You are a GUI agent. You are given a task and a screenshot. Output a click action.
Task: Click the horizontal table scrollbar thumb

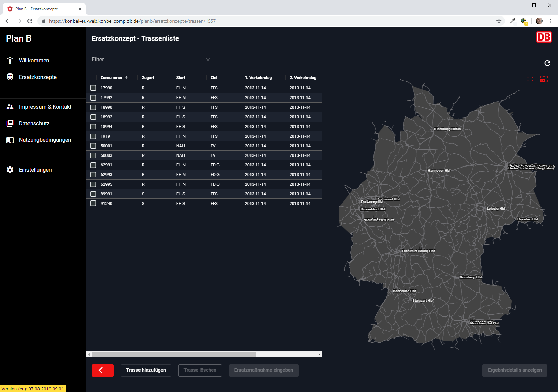pos(174,354)
